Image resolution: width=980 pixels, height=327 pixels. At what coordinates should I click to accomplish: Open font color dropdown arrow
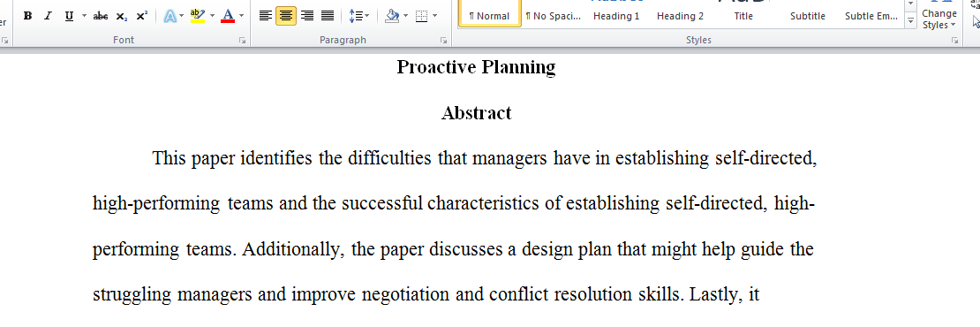[x=242, y=16]
